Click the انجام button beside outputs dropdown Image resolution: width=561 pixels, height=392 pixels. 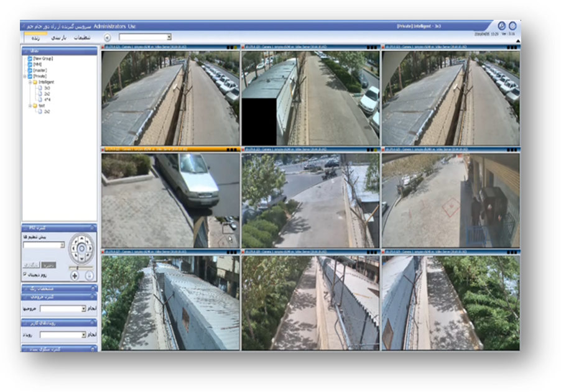[x=92, y=308]
